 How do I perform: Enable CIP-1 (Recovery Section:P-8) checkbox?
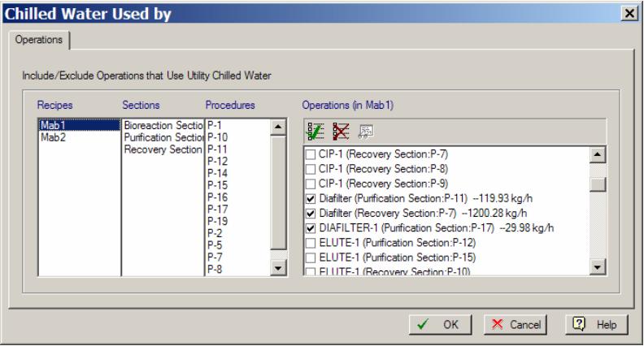(309, 169)
